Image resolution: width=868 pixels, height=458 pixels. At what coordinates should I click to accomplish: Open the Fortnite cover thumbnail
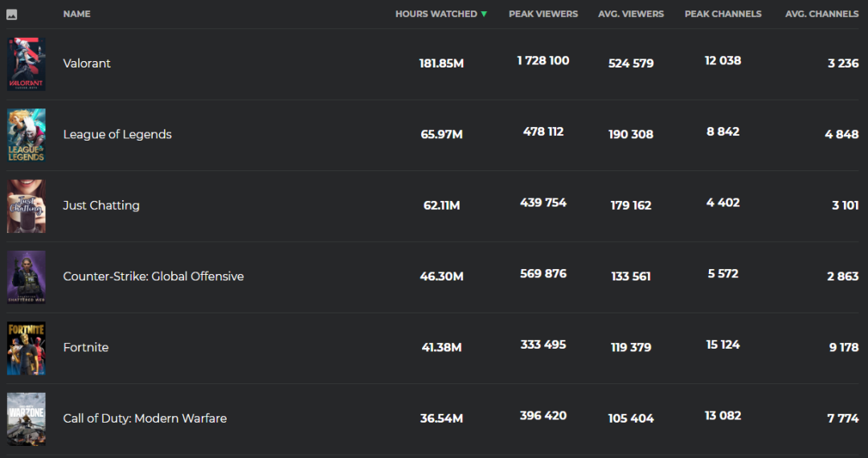click(x=27, y=348)
